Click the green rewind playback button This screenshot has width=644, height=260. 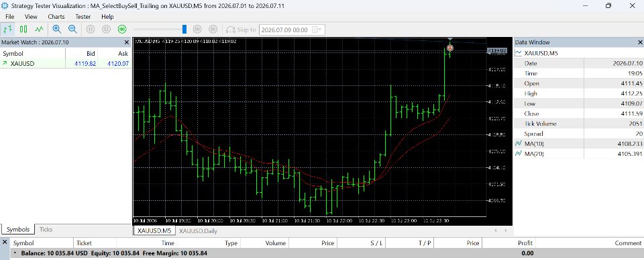point(122,29)
